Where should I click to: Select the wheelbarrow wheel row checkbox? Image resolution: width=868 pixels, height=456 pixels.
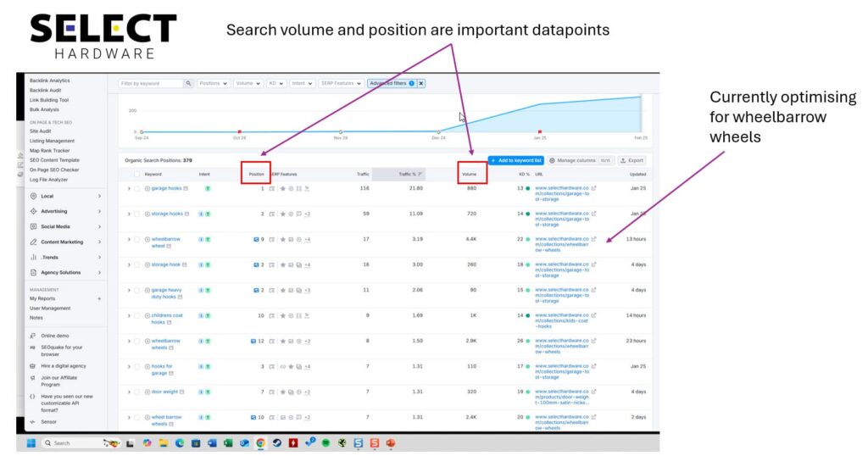pyautogui.click(x=136, y=239)
